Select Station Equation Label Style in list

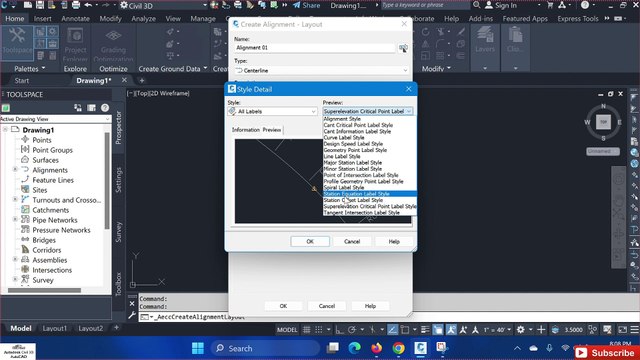369,194
